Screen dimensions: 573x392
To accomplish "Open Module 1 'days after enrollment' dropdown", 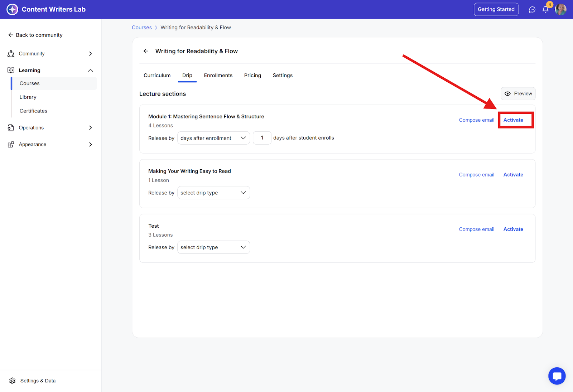I will coord(213,138).
